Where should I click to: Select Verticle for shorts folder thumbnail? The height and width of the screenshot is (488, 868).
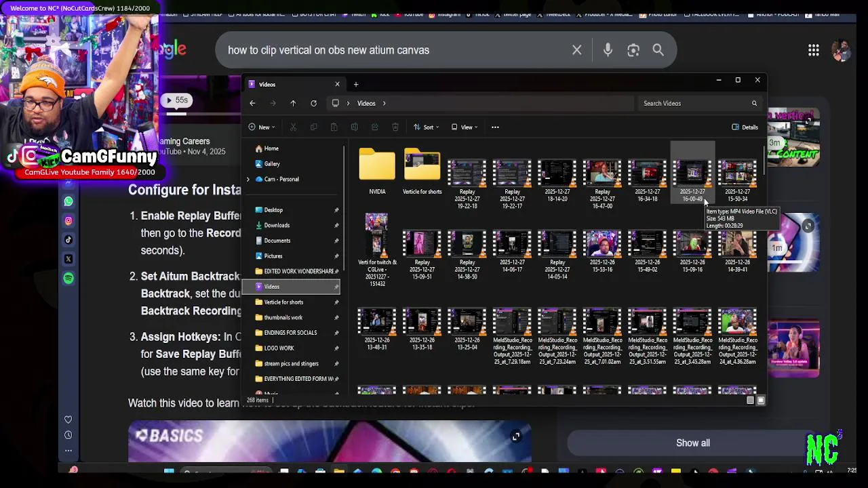click(x=422, y=172)
